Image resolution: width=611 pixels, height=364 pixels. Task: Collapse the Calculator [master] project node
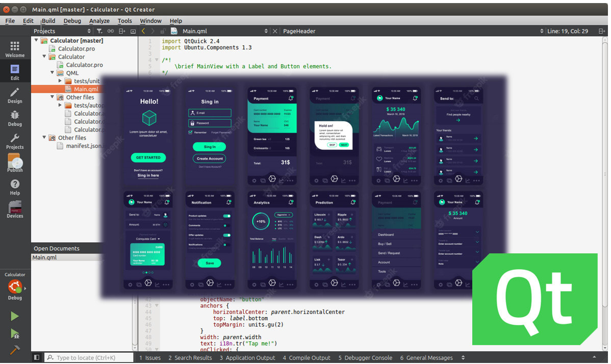[x=37, y=40]
